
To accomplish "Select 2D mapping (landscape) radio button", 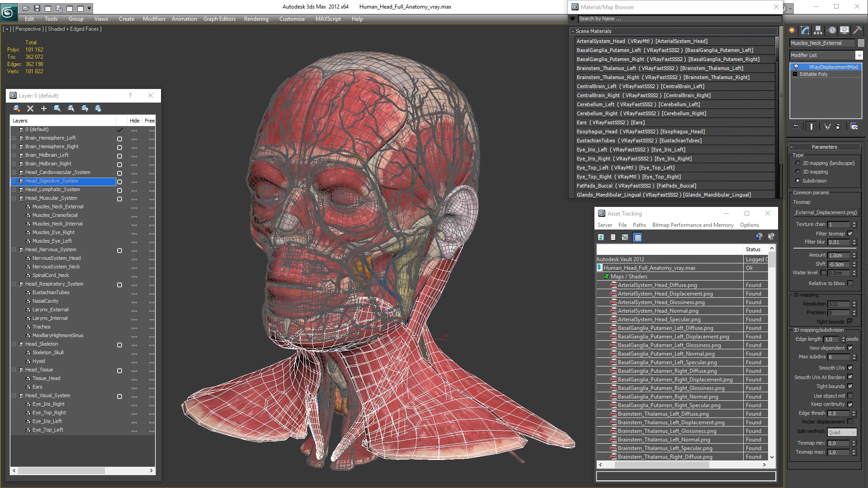I will click(797, 163).
